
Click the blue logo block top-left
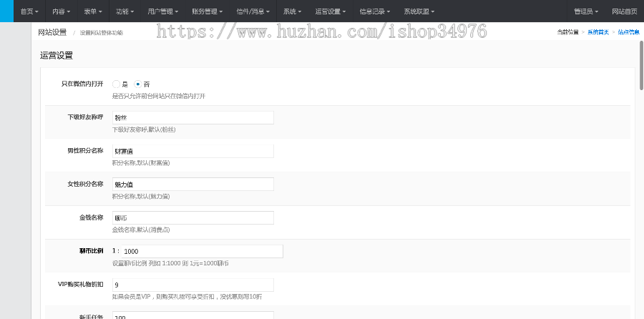tap(6, 11)
